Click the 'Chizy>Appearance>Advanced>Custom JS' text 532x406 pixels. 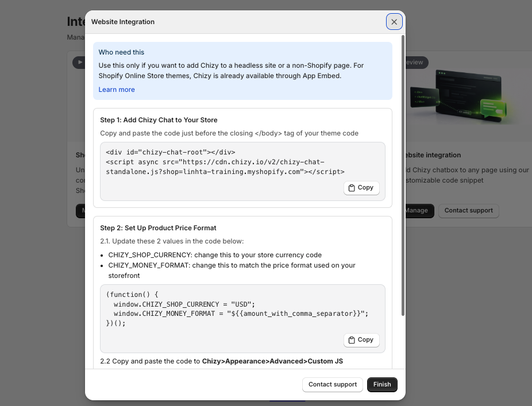coord(272,361)
